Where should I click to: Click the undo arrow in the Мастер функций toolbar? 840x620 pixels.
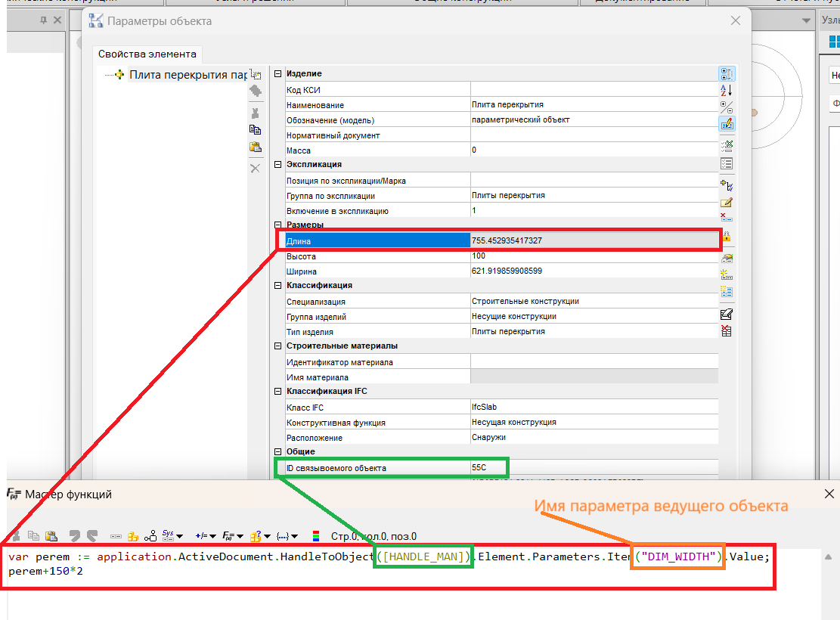[74, 536]
